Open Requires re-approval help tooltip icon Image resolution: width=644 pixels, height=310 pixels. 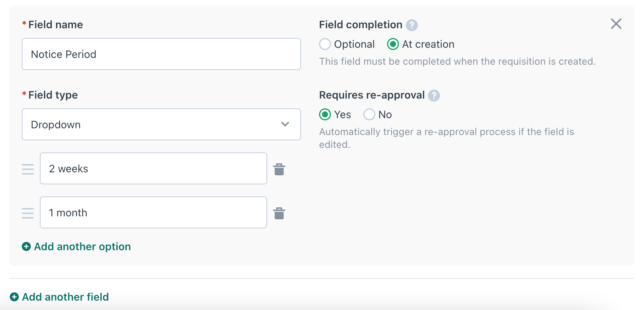tap(434, 96)
